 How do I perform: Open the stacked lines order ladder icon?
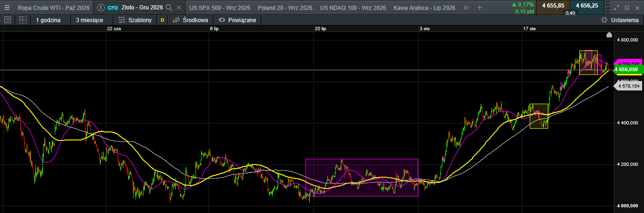[x=607, y=8]
